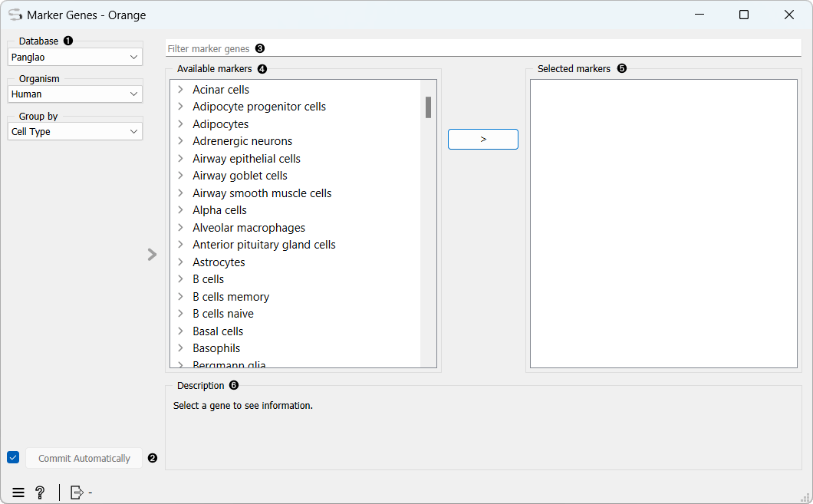Click the Orange app icon in title bar
Screen dimensions: 813x504
[x=15, y=15]
